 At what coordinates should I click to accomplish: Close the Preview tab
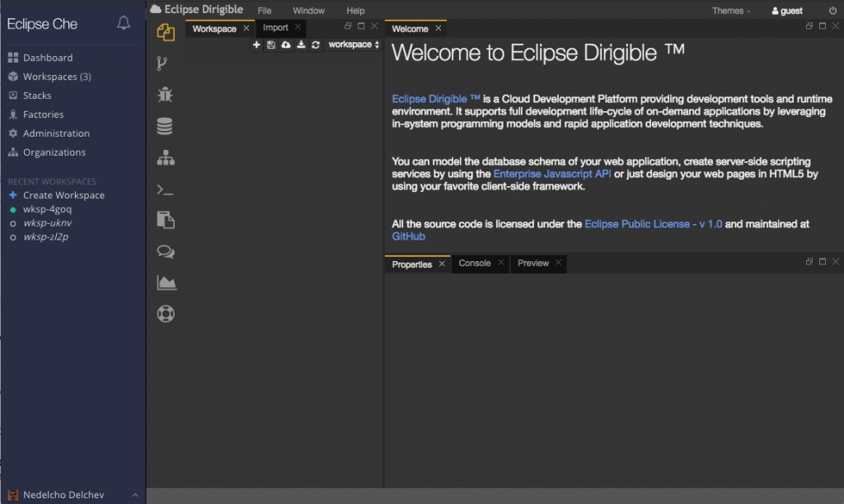[x=558, y=264]
